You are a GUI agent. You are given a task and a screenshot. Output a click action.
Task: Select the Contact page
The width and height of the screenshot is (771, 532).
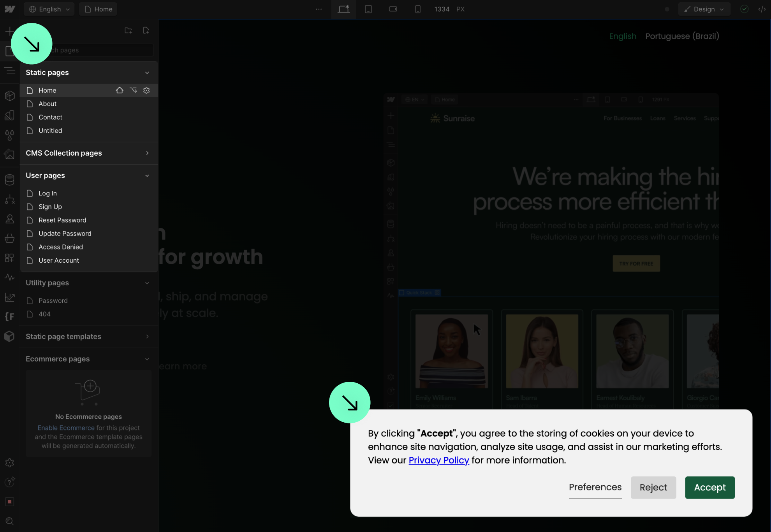coord(89,117)
